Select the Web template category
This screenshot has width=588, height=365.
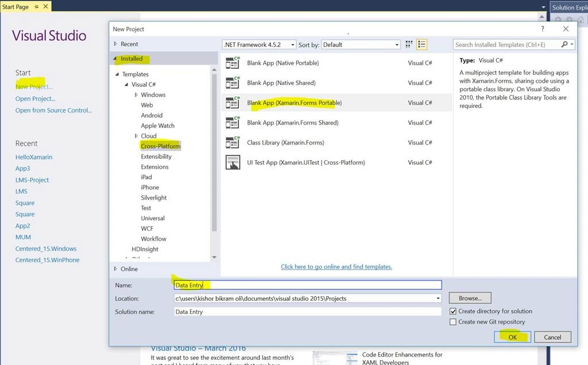tap(146, 105)
